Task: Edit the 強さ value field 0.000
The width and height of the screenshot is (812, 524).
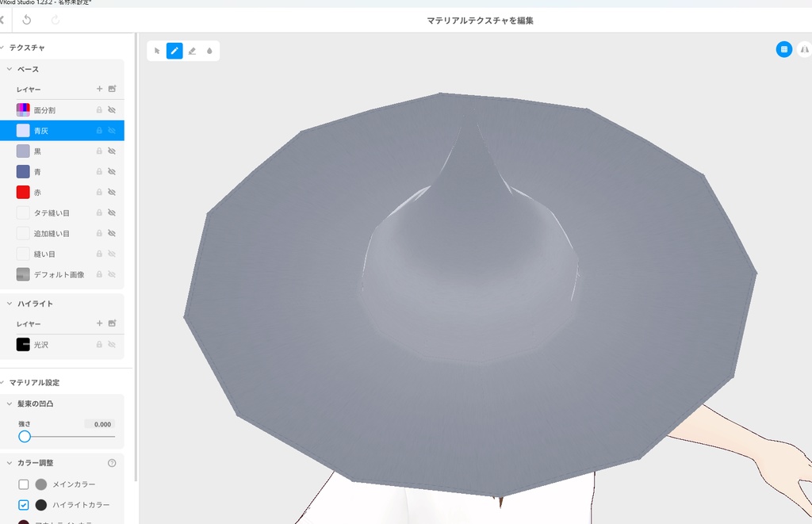Action: point(99,424)
